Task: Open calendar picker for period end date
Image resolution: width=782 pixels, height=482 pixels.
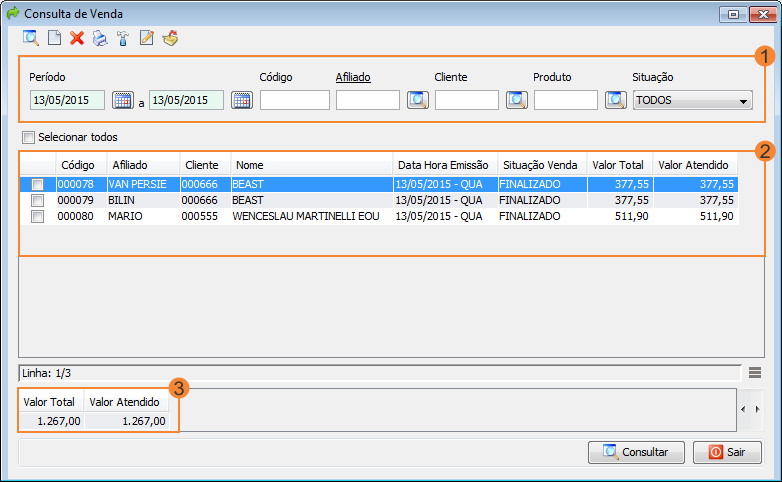Action: [x=241, y=100]
